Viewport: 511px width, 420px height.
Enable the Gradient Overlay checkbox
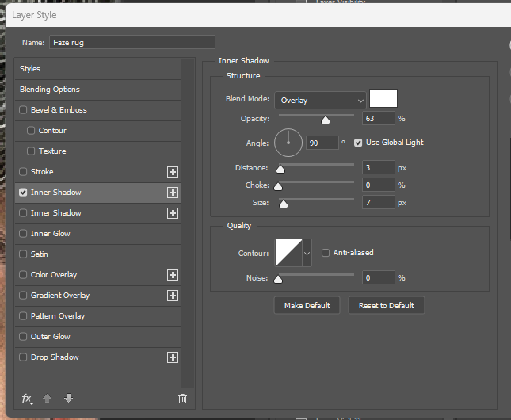pos(23,295)
